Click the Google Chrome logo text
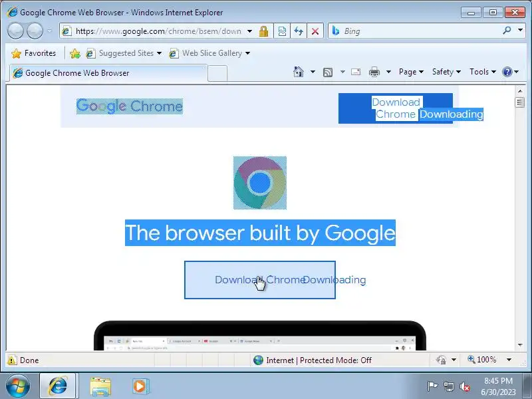This screenshot has width=532, height=399. [130, 106]
